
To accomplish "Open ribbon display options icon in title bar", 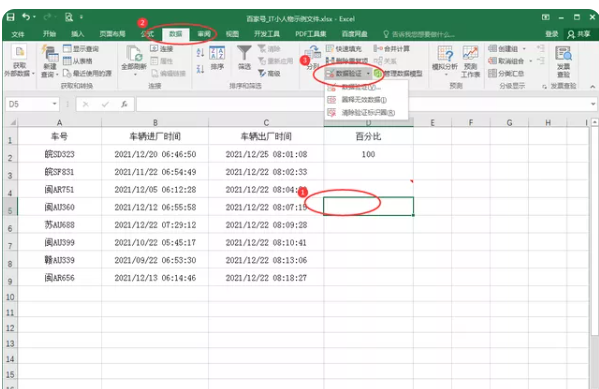I will [x=546, y=17].
